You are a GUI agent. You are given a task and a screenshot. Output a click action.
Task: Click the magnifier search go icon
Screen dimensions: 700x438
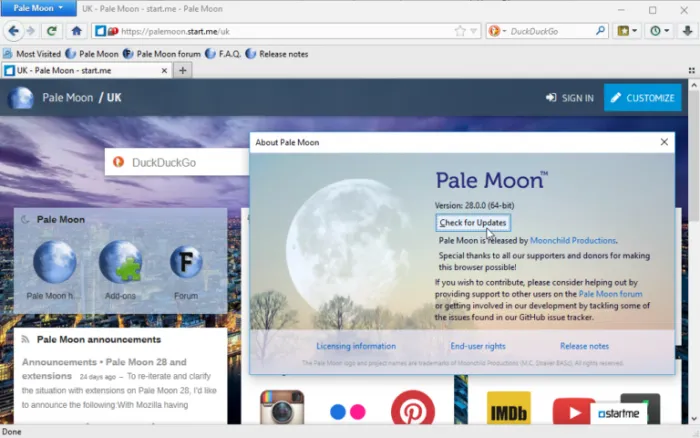(x=600, y=31)
